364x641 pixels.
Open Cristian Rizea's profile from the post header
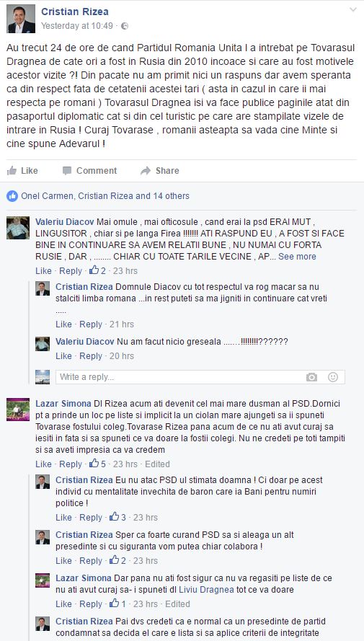click(x=75, y=12)
